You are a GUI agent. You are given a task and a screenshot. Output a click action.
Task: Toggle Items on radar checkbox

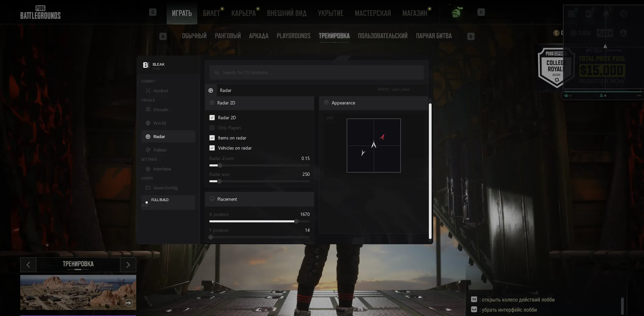click(212, 138)
